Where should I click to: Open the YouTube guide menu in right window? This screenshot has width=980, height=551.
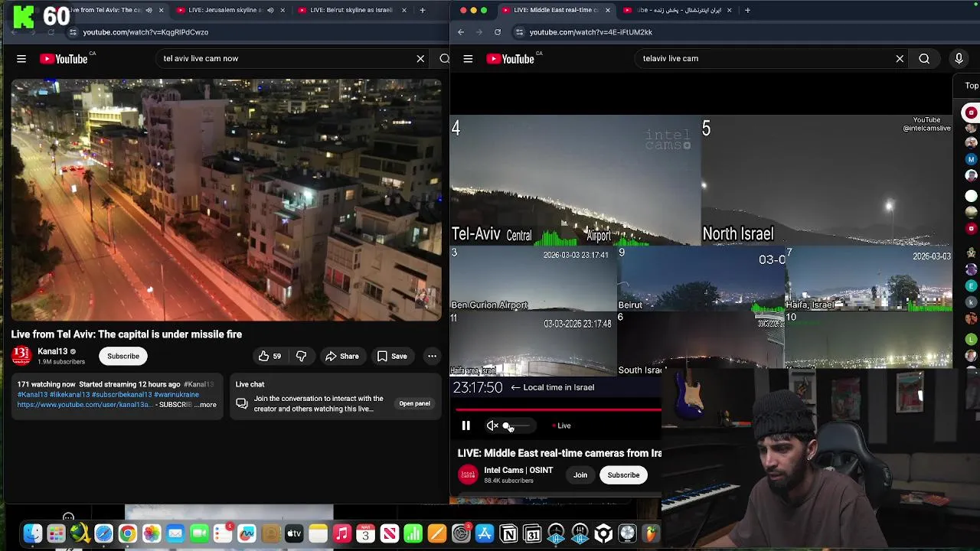[468, 58]
